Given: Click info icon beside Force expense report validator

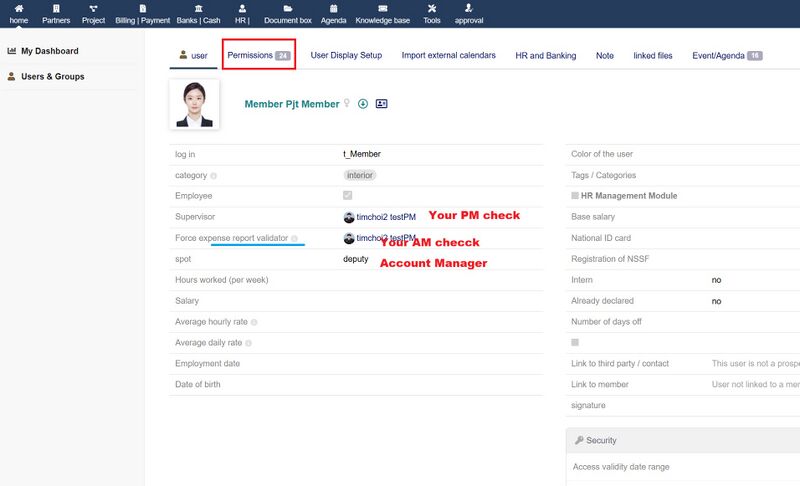Looking at the screenshot, I should coord(294,239).
